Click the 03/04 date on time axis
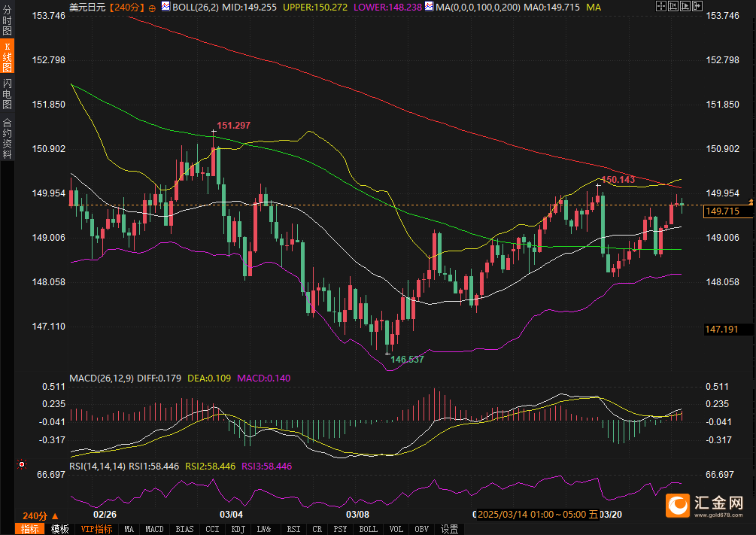 click(x=231, y=515)
